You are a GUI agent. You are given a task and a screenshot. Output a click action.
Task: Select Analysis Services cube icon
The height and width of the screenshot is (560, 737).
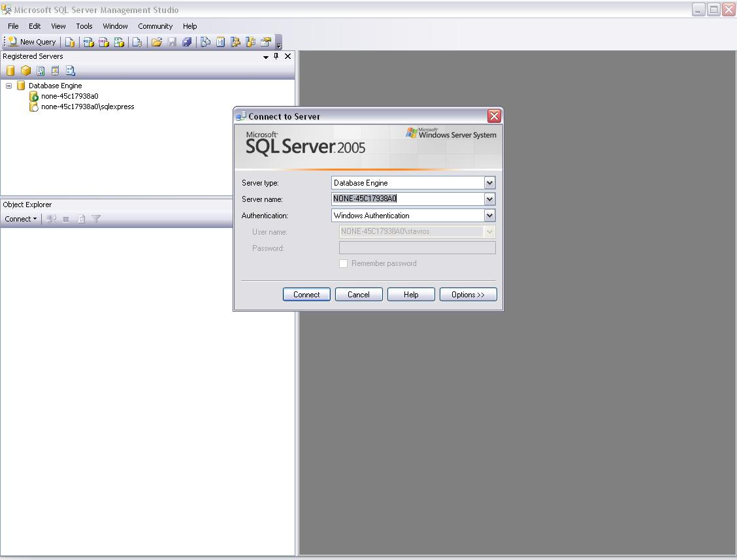[x=26, y=71]
